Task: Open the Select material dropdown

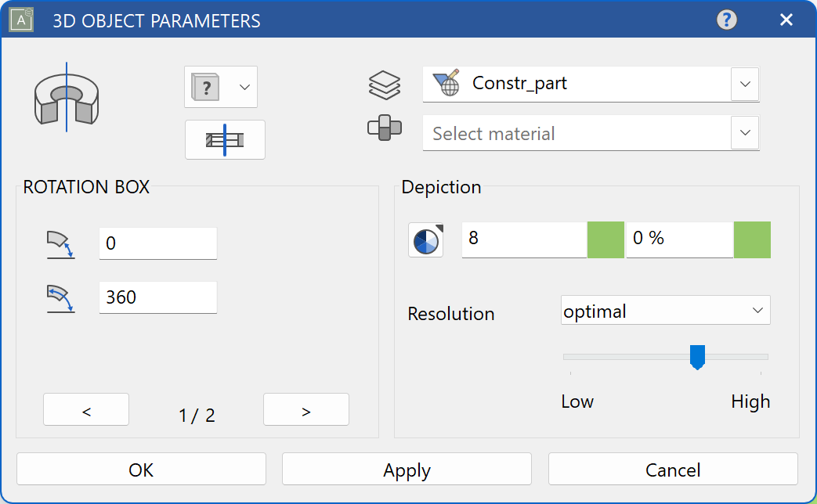Action: [x=745, y=133]
